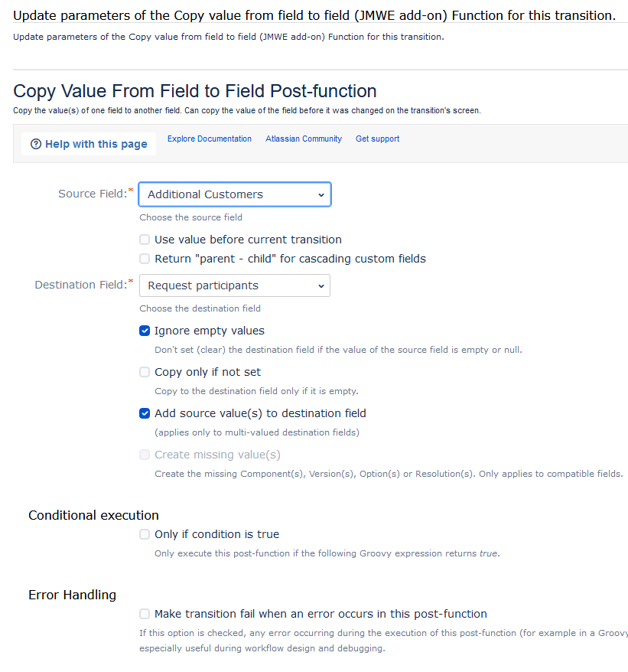Expand the Destination Field dropdown showing Request participants
The height and width of the screenshot is (672, 628).
(x=235, y=285)
